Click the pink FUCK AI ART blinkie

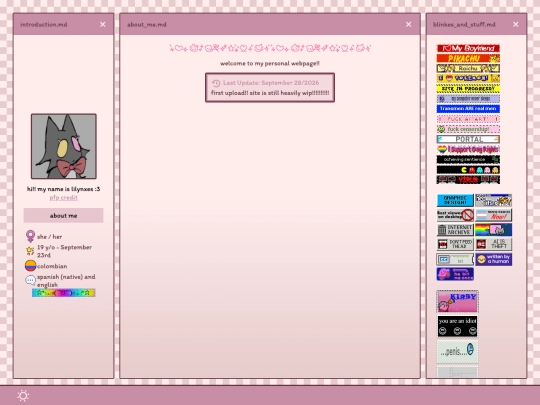pos(468,119)
